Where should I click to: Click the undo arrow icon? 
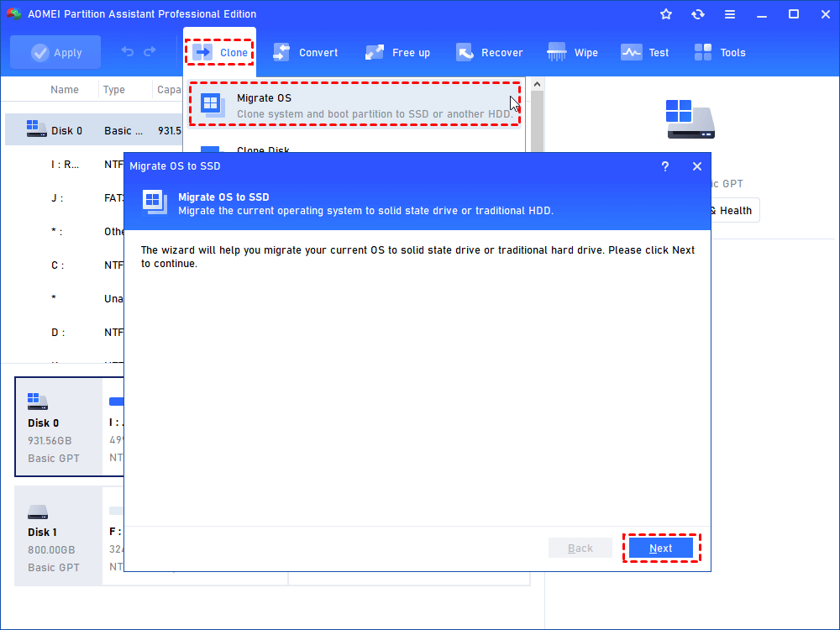pos(127,51)
